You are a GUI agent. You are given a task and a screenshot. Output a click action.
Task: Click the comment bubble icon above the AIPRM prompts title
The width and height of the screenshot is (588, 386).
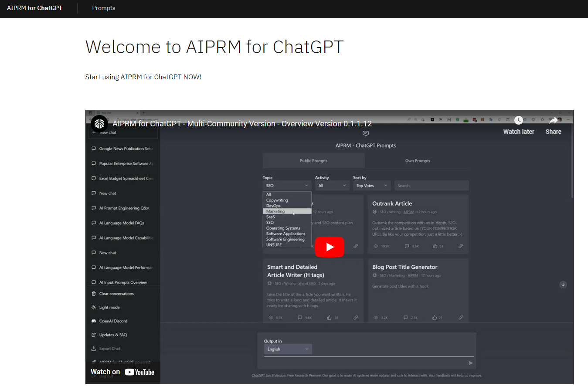pos(366,134)
